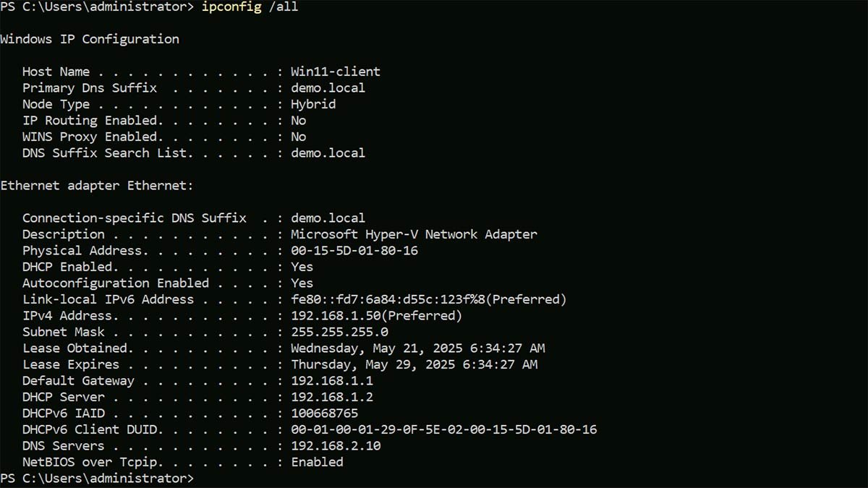The image size is (868, 488).
Task: Click the Primary Dns Suffix value demo.local
Action: pyautogui.click(x=328, y=88)
